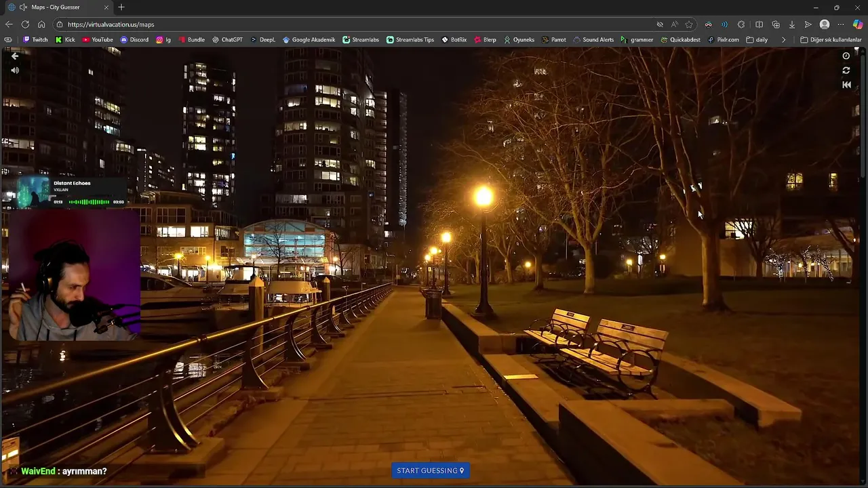Click the circular help icon over the video

point(846,56)
